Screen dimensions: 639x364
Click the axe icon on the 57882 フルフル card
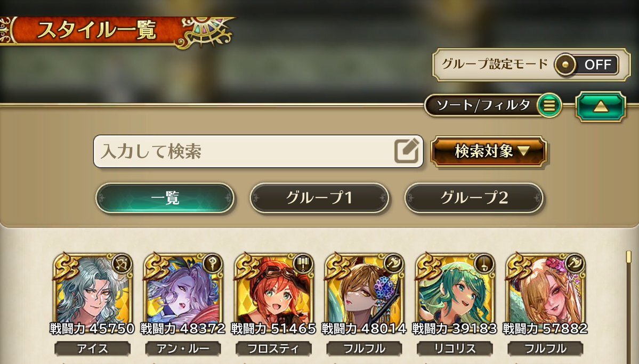574,264
